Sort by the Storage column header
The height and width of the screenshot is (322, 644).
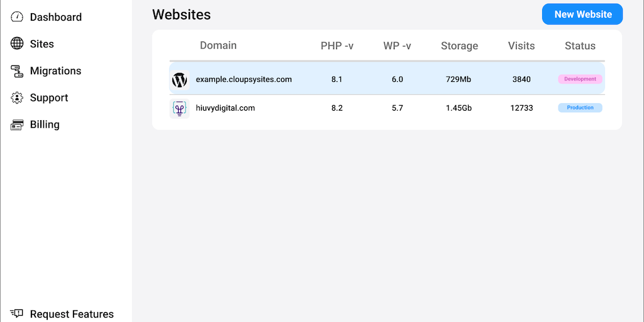459,45
